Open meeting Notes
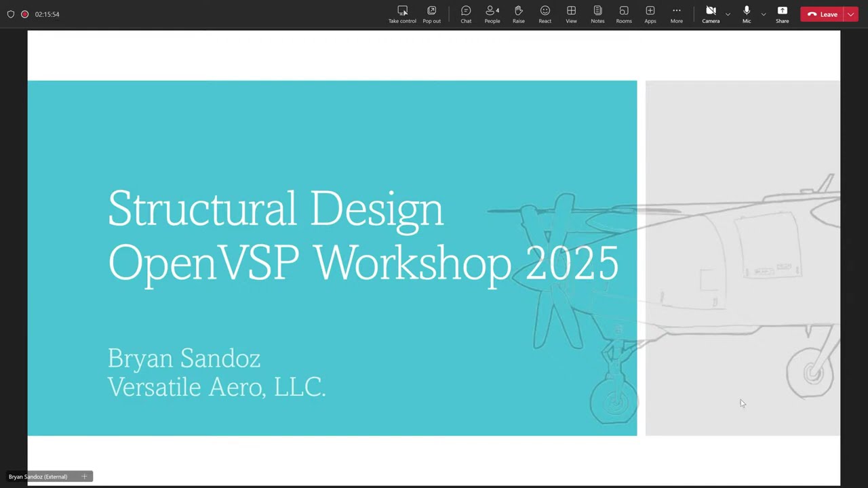 click(x=597, y=14)
